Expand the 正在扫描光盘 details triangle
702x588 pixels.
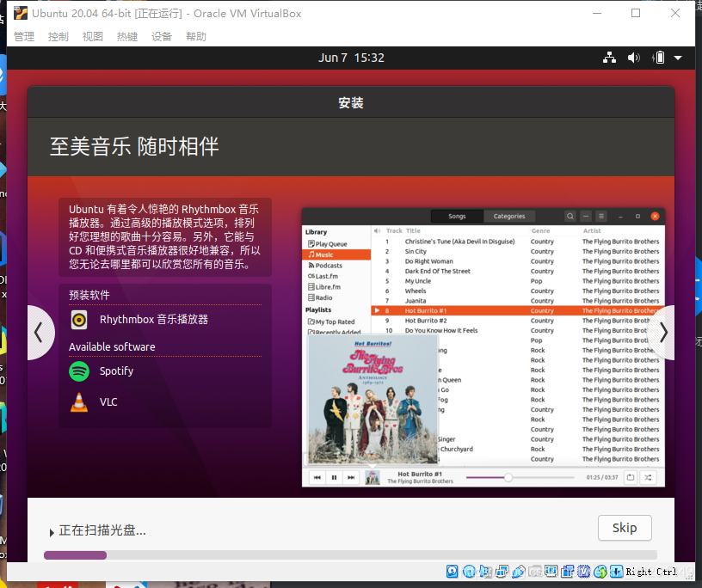tap(52, 532)
